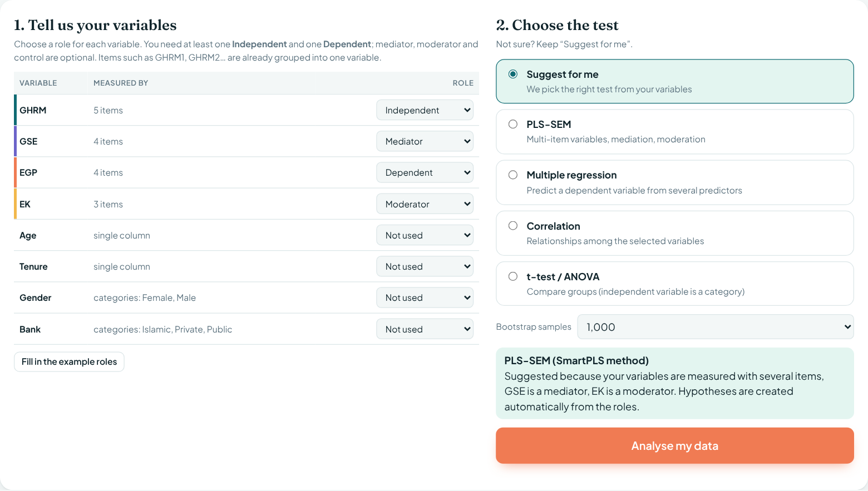
Task: Click the Tenure variable name
Action: [33, 266]
